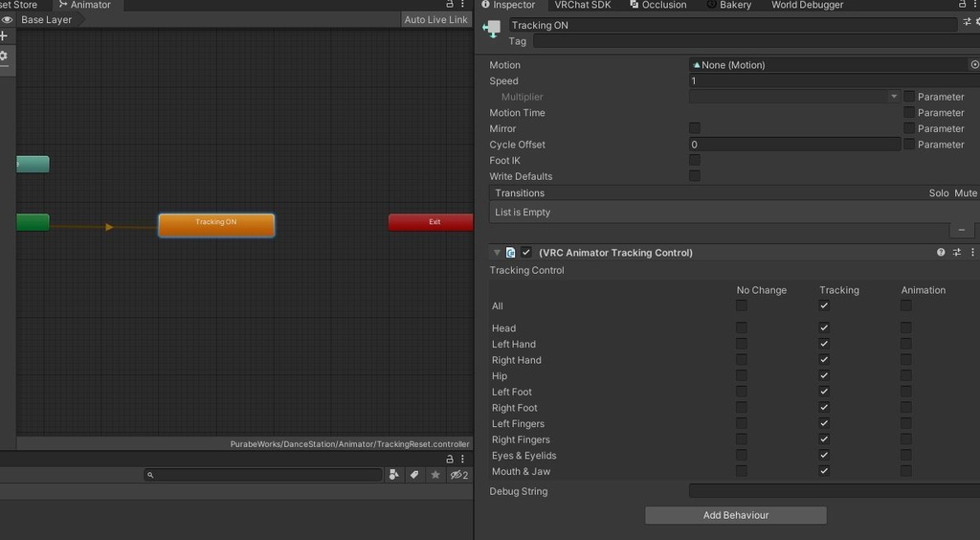The image size is (980, 540).
Task: Switch to the Animator tab
Action: [84, 5]
